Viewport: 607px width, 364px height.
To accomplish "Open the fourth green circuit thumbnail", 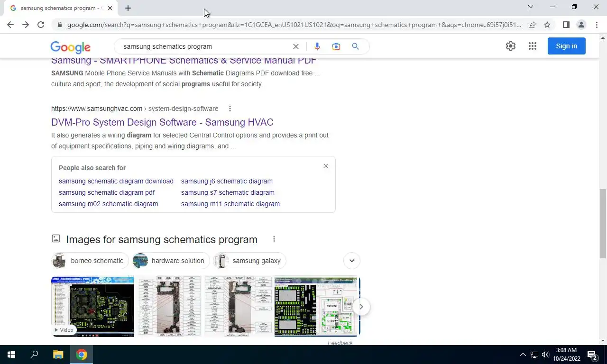I will [x=316, y=306].
